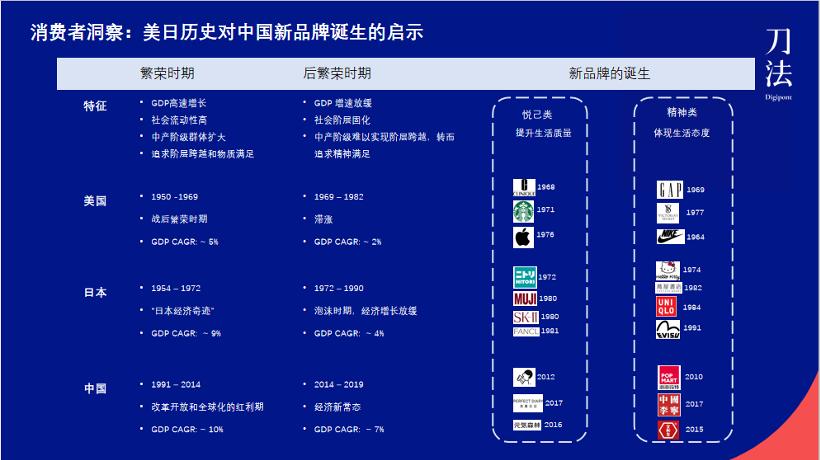Screen dimensions: 820x460
Task: Click the bullet 社会流动性高
Action: click(x=179, y=120)
